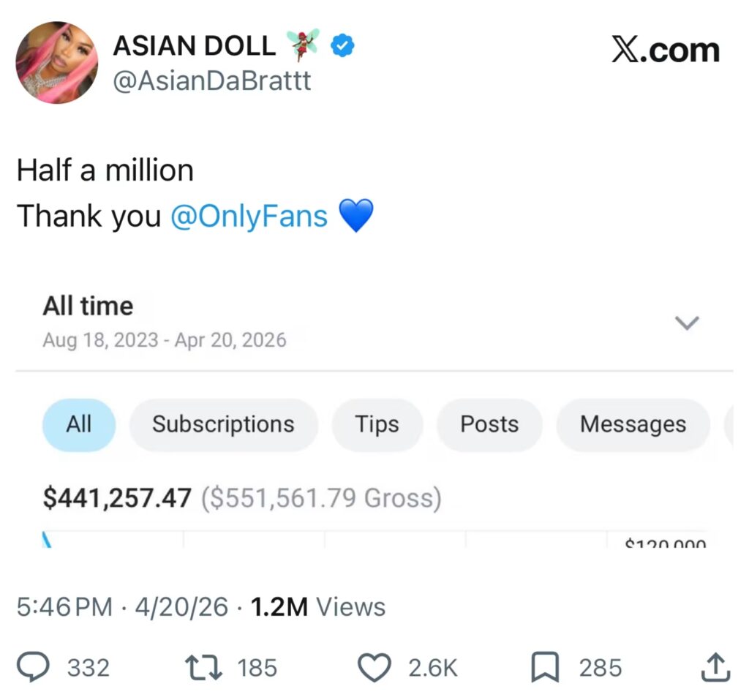
Task: Click the 1.2M Views count
Action: [x=318, y=606]
